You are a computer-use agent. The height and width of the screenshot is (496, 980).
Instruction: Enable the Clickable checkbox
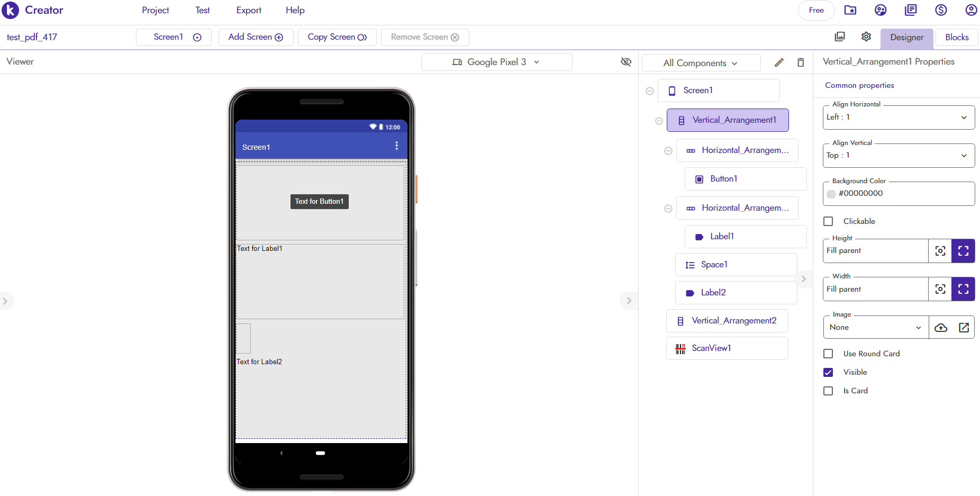829,221
